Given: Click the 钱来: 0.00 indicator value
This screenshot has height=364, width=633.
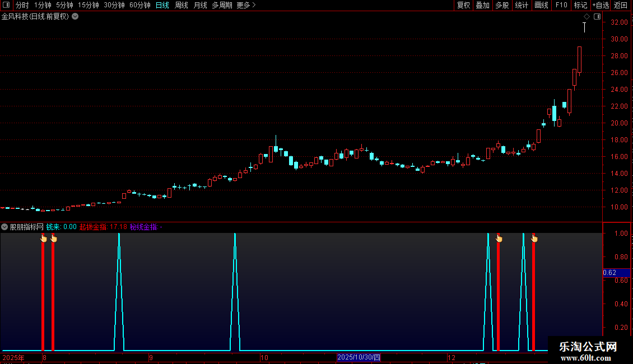Looking at the screenshot, I should coord(62,227).
